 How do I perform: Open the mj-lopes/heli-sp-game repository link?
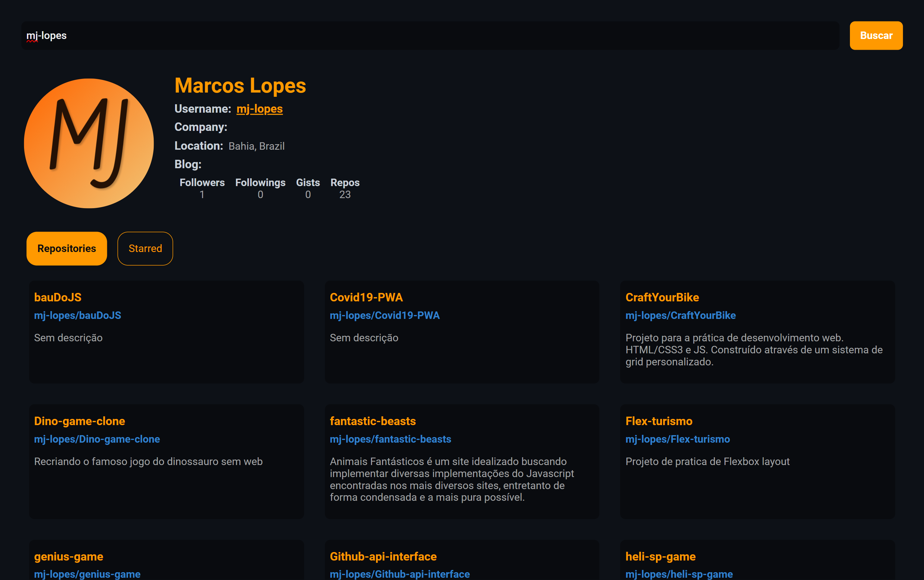tap(679, 574)
